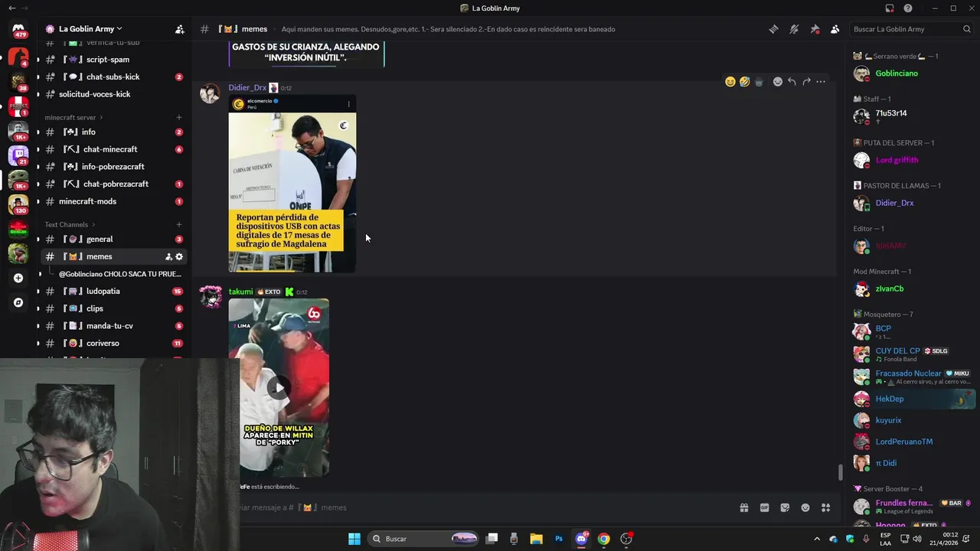This screenshot has width=980, height=551.
Task: Open GIF picker in message bar
Action: point(764,507)
